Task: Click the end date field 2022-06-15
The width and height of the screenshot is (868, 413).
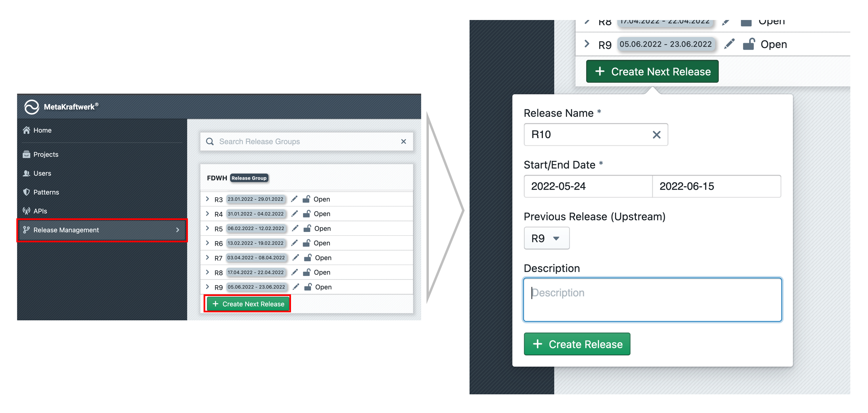Action: pos(716,186)
